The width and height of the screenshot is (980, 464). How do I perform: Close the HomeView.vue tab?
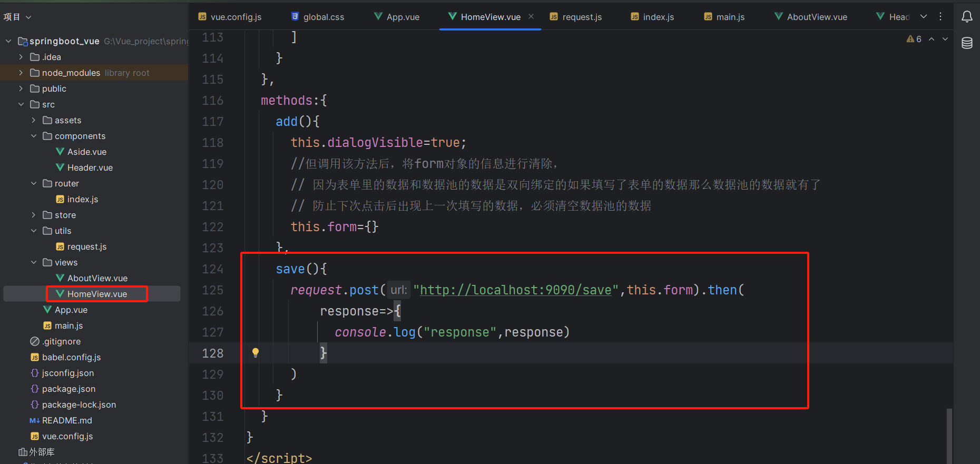point(531,16)
